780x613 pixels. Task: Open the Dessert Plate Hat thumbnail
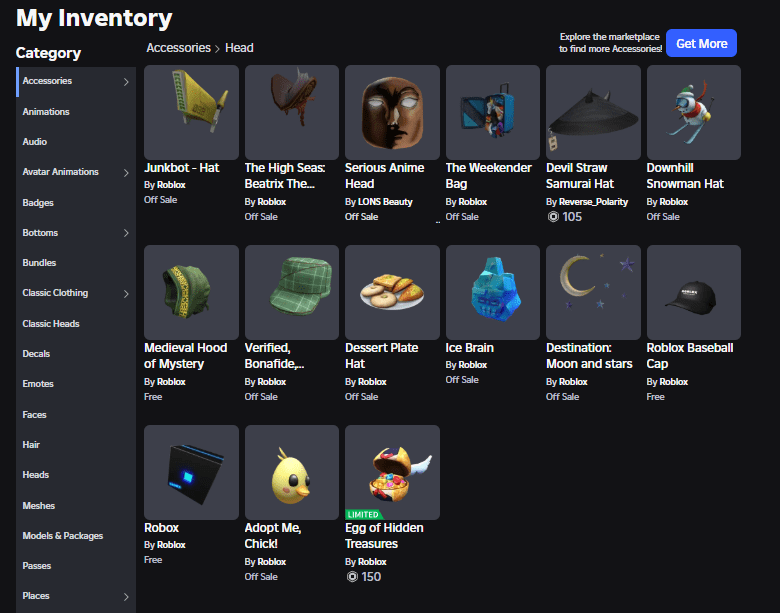[392, 293]
